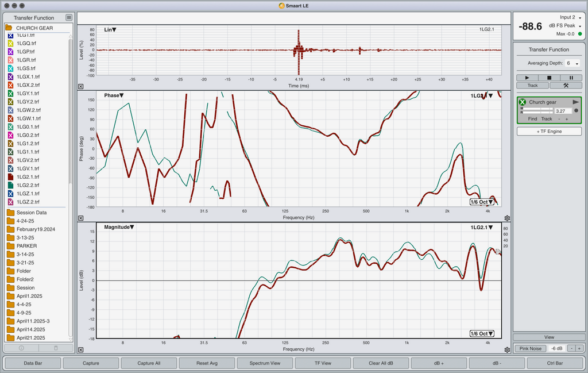Open magnitude 1/6 Oct smoothing dropdown
The height and width of the screenshot is (373, 588).
click(482, 333)
